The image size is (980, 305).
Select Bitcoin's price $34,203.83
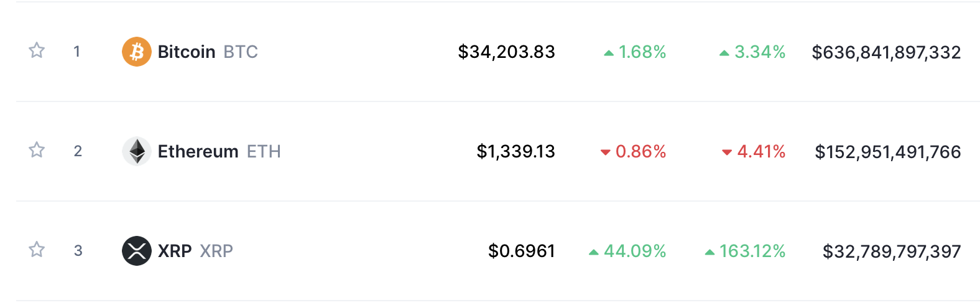coord(506,52)
